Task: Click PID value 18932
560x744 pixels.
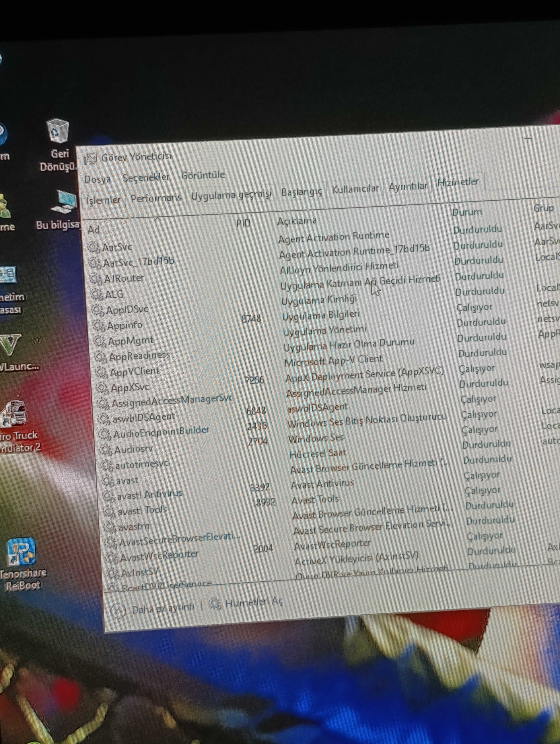Action: 264,502
